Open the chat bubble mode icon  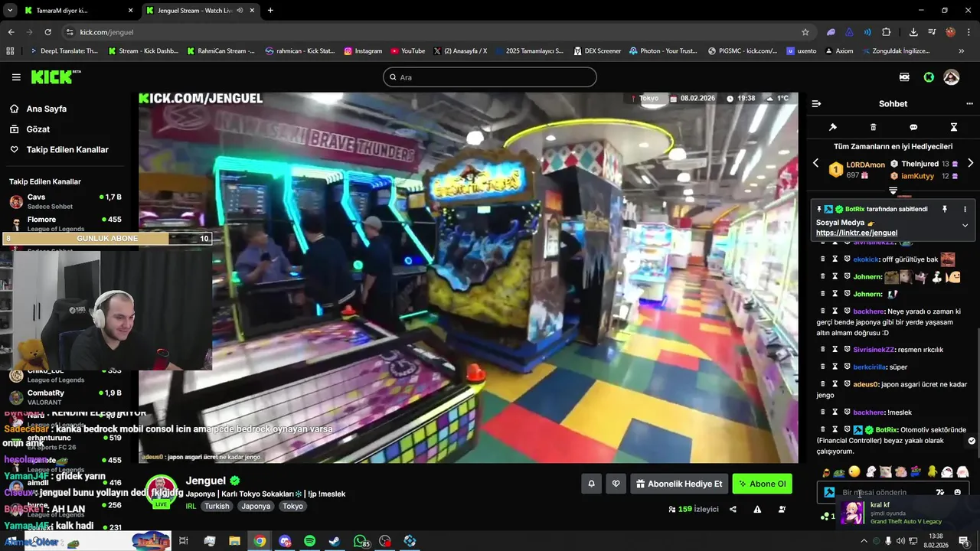pyautogui.click(x=913, y=127)
